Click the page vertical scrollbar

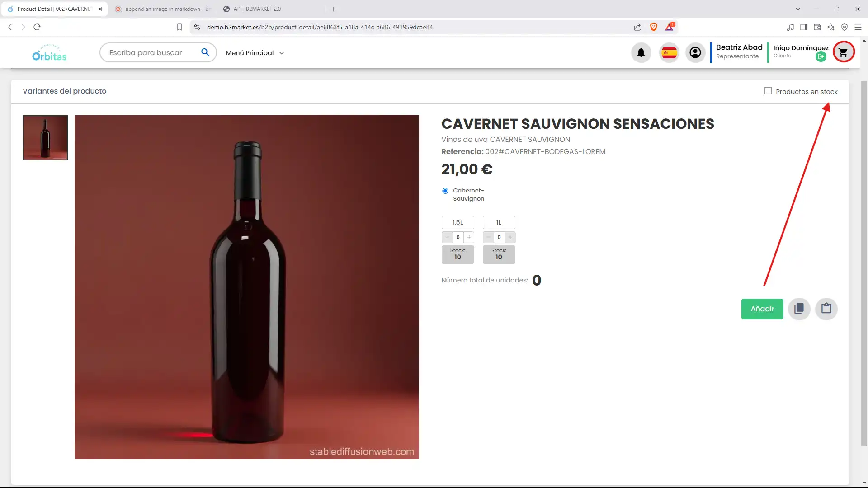[x=863, y=262]
